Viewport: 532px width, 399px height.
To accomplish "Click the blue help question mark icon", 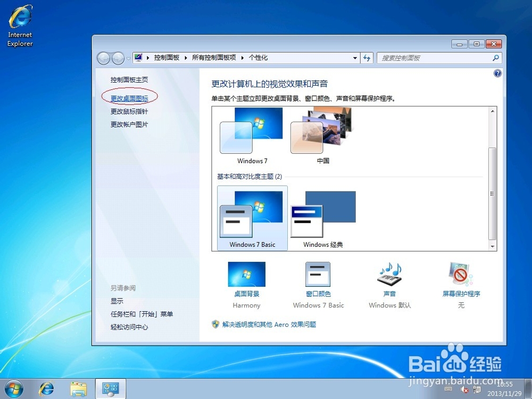I will [x=497, y=73].
